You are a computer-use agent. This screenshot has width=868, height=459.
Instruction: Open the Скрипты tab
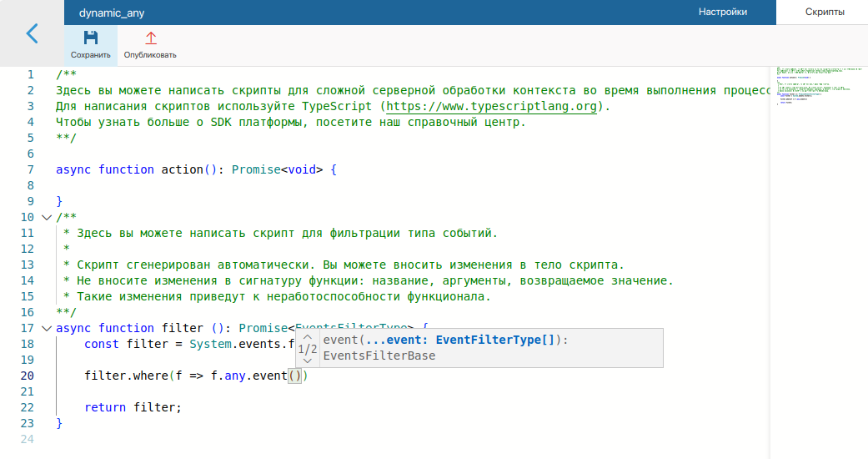coord(824,13)
